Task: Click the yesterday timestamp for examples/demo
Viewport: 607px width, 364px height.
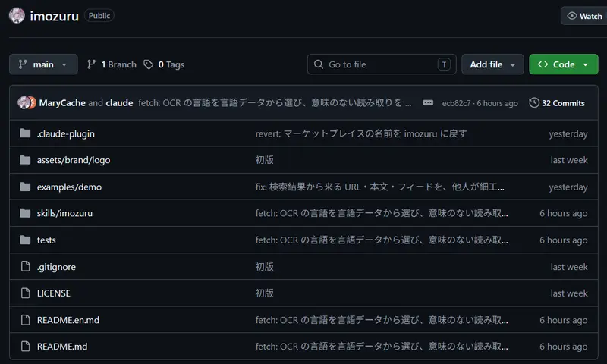Action: pyautogui.click(x=568, y=187)
